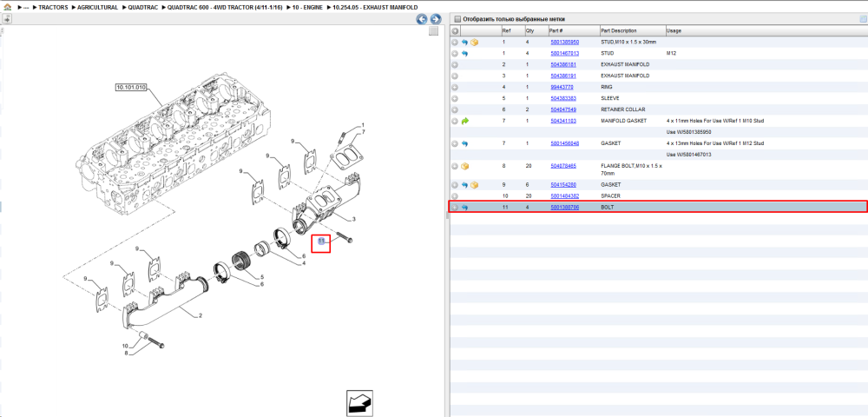The width and height of the screenshot is (868, 417).
Task: Open the QUADTRAC breadcrumb
Action: pyautogui.click(x=143, y=8)
